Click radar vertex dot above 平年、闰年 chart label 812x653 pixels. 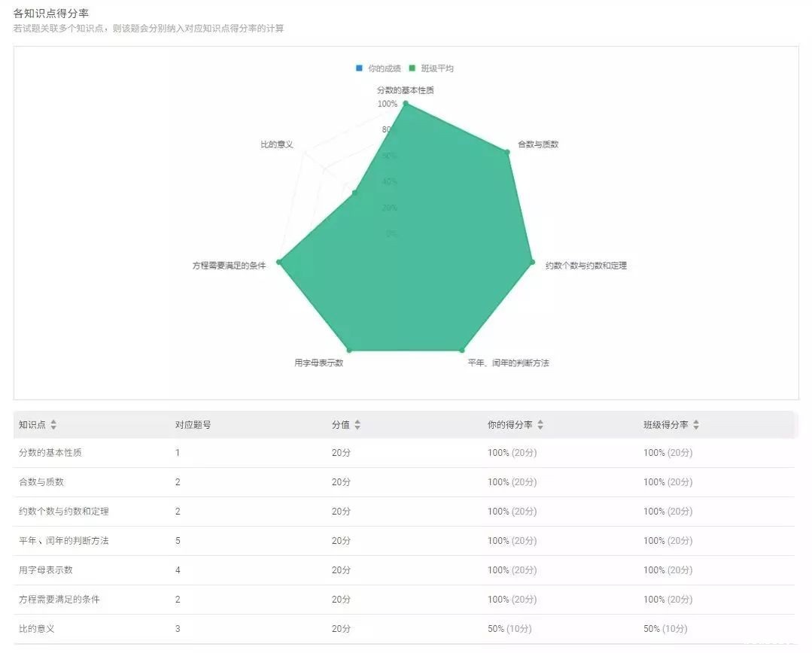[x=462, y=351]
